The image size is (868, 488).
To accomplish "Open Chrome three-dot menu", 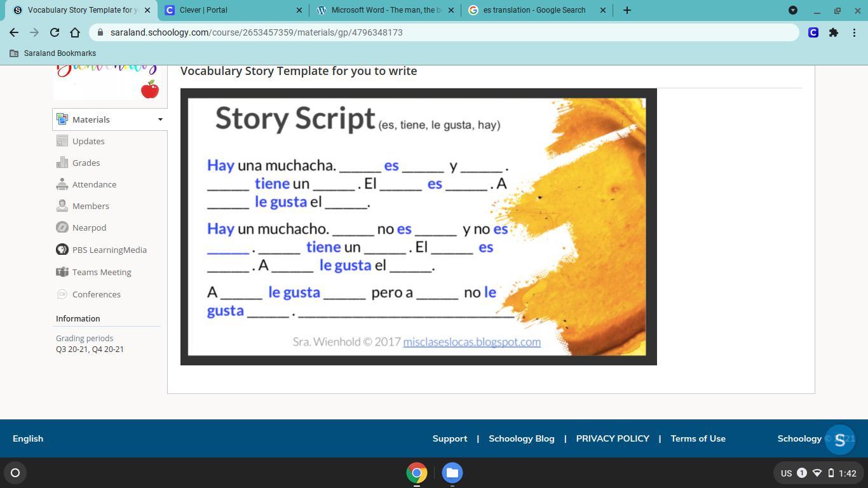I will point(854,32).
